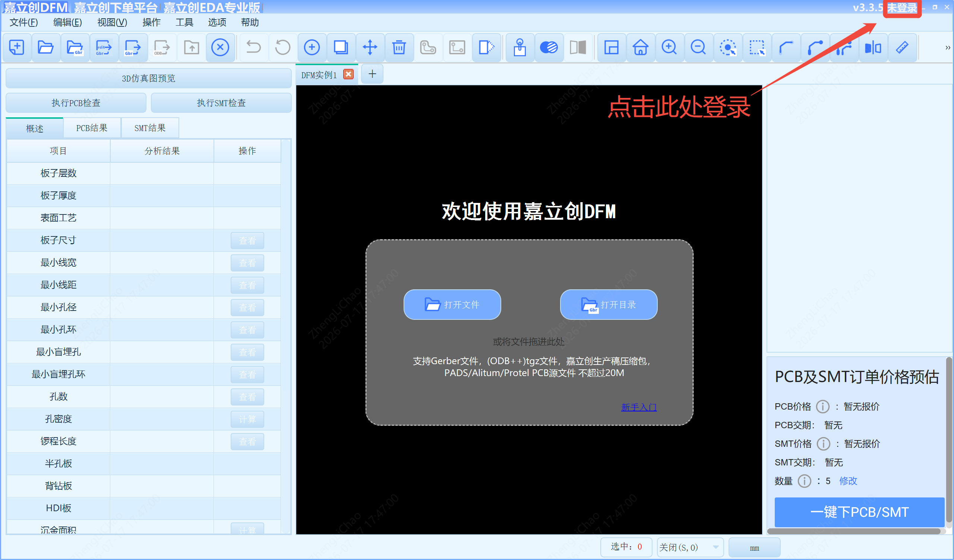Click the solid curved trace with endpoint icon
This screenshot has width=954, height=560.
[815, 48]
